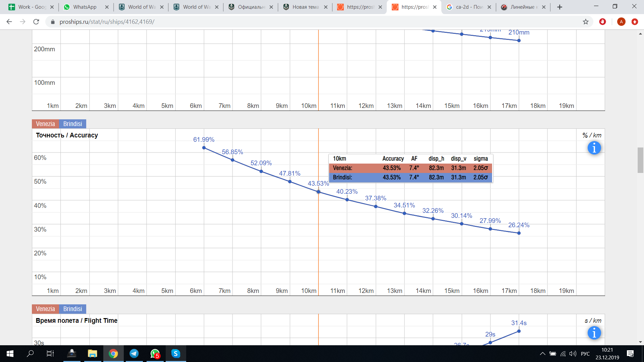Image resolution: width=644 pixels, height=362 pixels.
Task: Open the notification center icon
Action: [630, 354]
